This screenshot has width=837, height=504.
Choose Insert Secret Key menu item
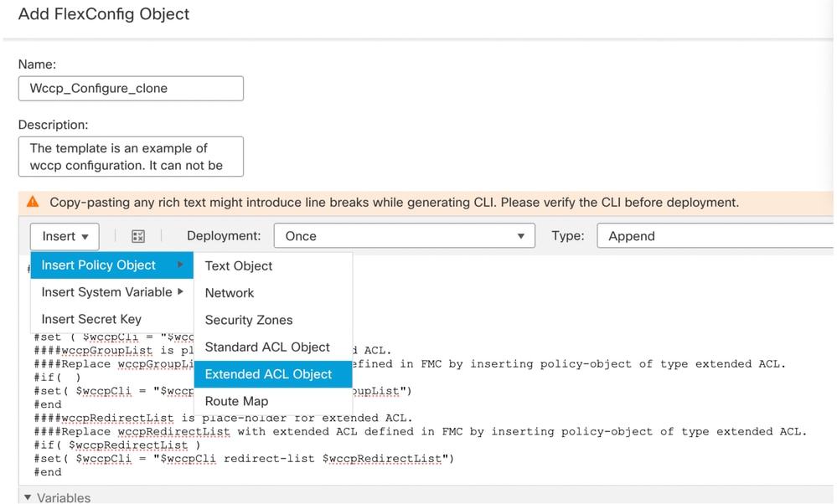[x=111, y=319]
